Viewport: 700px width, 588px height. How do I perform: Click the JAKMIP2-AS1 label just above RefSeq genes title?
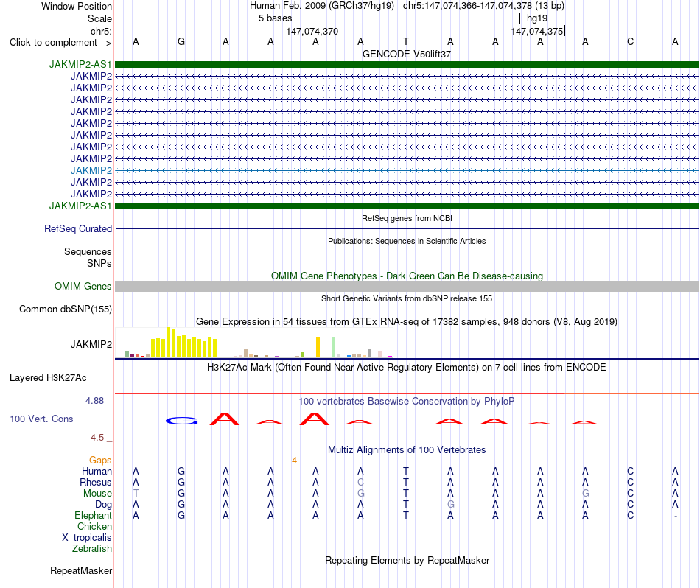(x=80, y=206)
